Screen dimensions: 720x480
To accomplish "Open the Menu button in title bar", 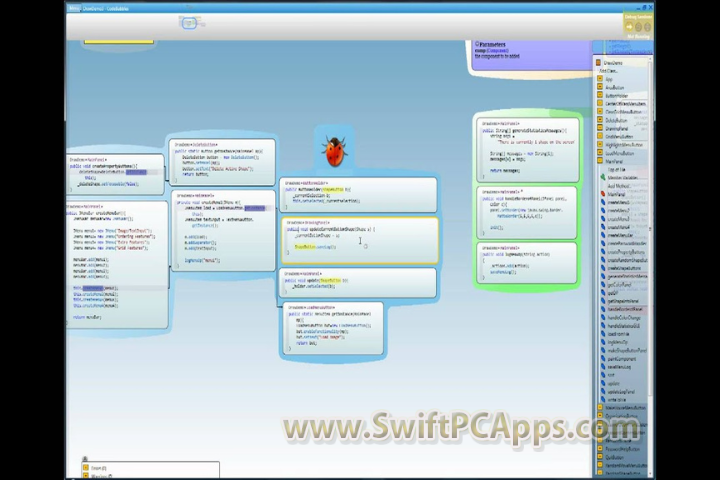I will pos(74,8).
